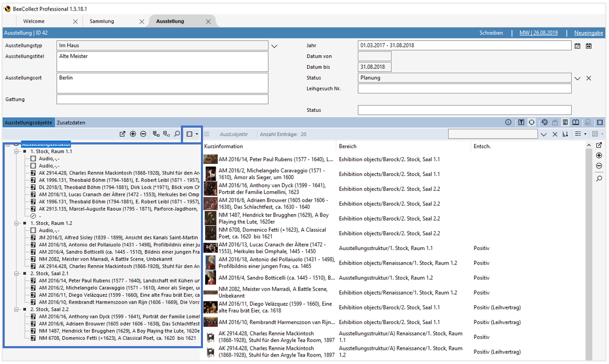Click the info circle icon in section bar

508,122
